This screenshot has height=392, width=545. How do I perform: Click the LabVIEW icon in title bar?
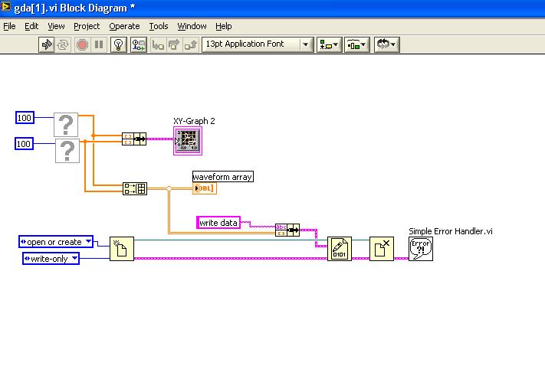5,7
